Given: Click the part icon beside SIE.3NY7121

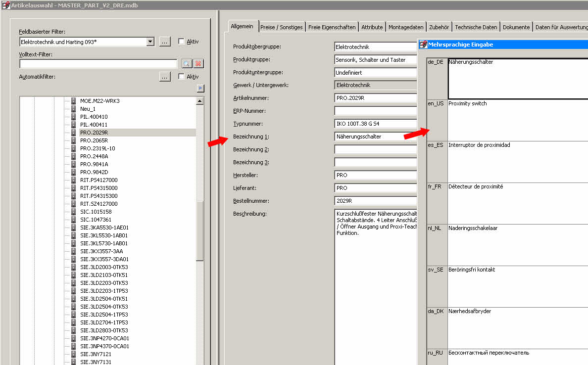Looking at the screenshot, I should point(74,354).
